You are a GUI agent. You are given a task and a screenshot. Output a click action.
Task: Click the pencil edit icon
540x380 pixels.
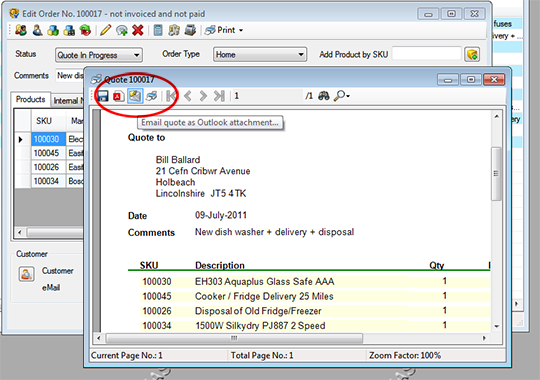tap(105, 30)
